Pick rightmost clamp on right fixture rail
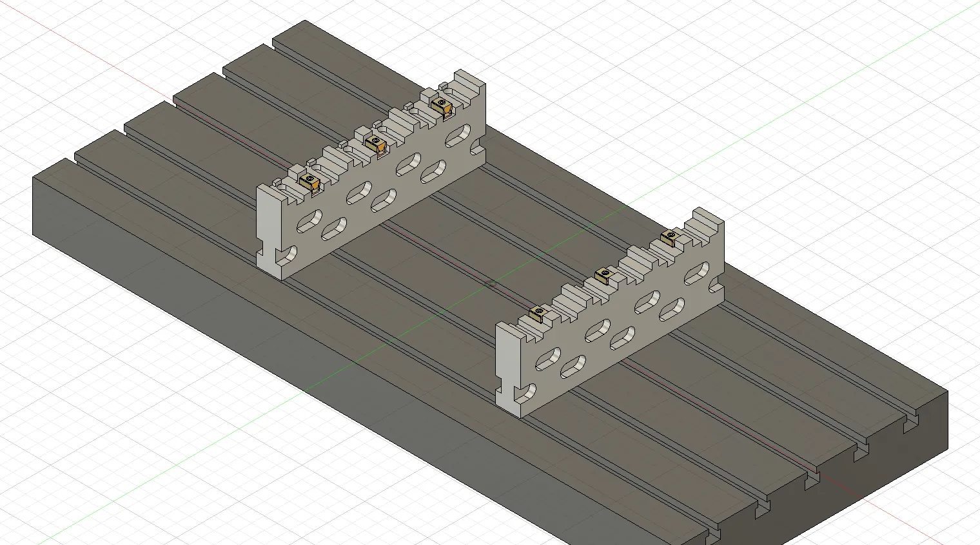This screenshot has height=545, width=980. (671, 238)
